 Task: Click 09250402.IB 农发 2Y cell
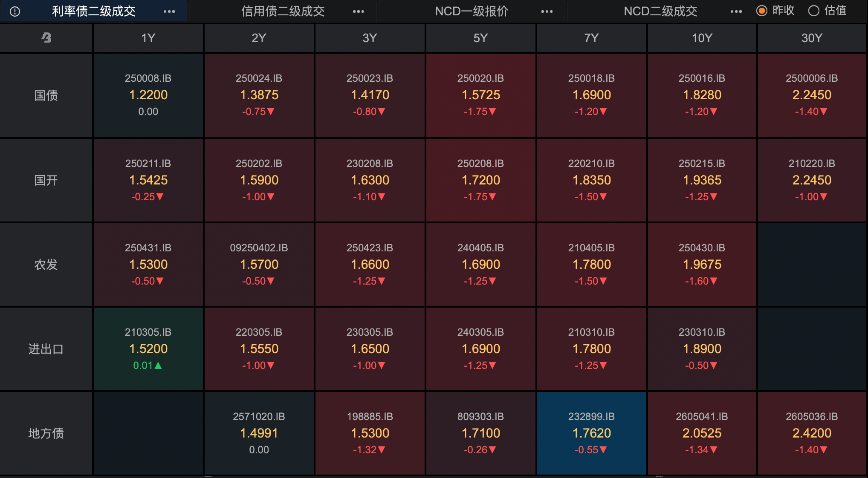click(x=259, y=265)
